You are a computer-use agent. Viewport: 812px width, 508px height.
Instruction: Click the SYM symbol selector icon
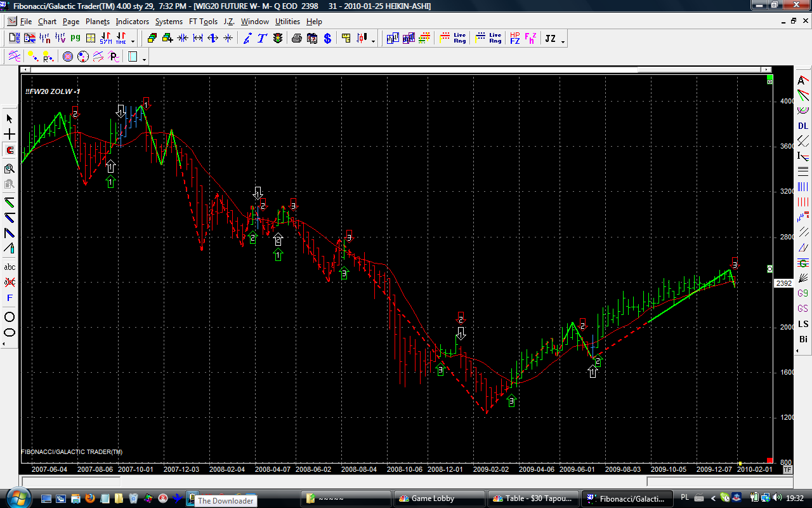[105, 39]
